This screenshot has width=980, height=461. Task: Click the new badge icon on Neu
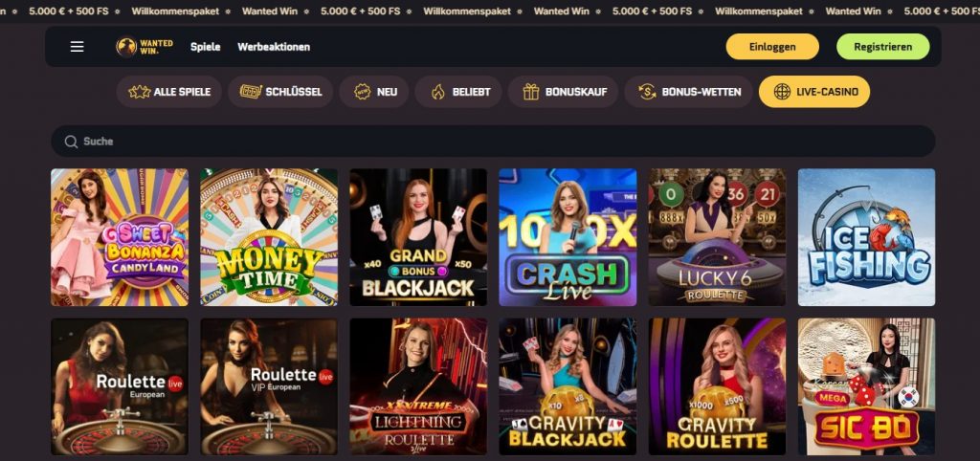tap(363, 92)
